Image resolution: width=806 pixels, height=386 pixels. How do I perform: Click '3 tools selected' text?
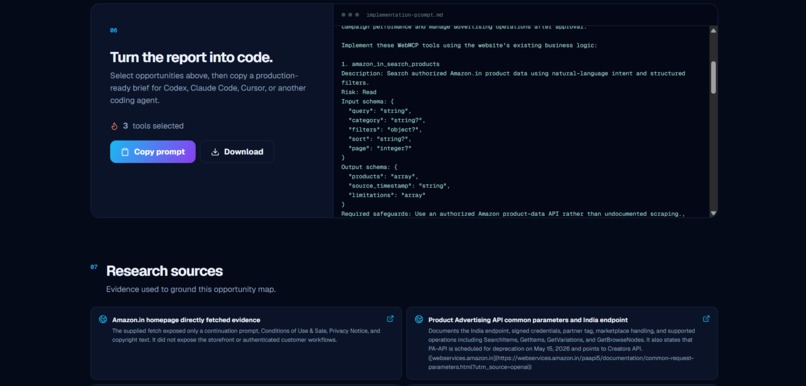pyautogui.click(x=153, y=126)
